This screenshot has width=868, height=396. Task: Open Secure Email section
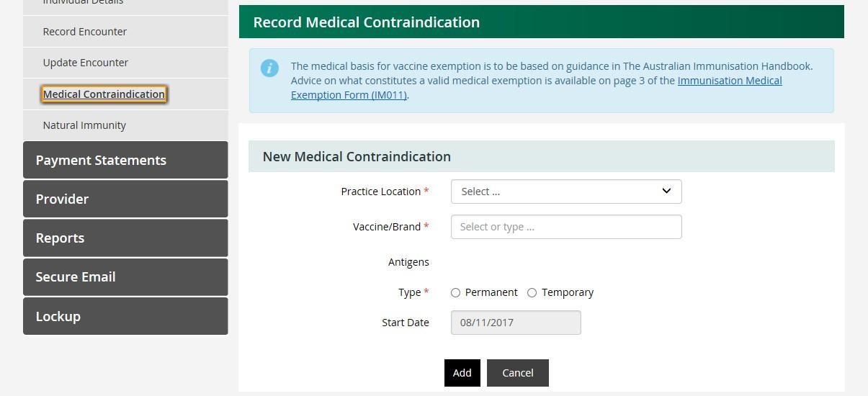coord(125,276)
